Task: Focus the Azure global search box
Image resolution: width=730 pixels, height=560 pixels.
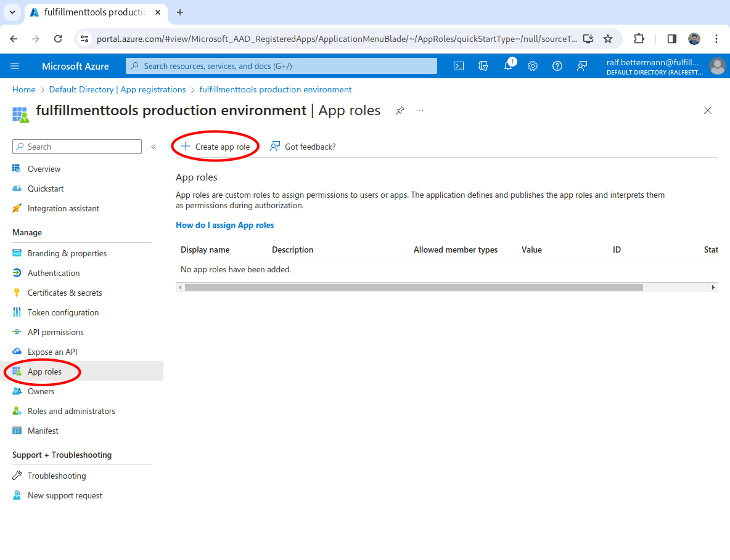Action: [x=281, y=66]
